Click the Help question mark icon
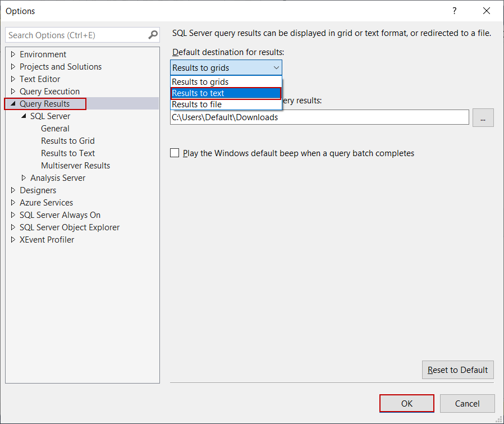Screen dimensions: 504x424 coord(454,11)
